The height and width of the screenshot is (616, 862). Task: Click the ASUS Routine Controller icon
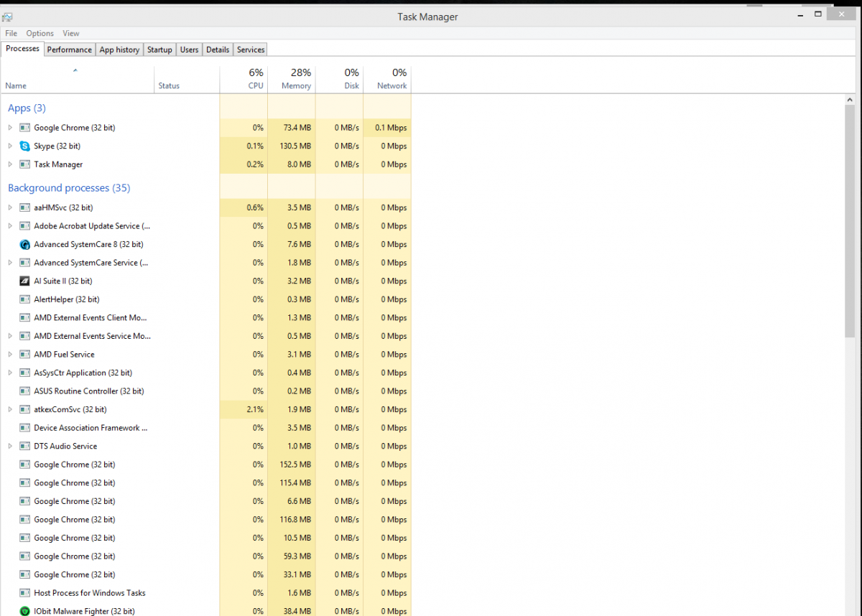coord(24,391)
